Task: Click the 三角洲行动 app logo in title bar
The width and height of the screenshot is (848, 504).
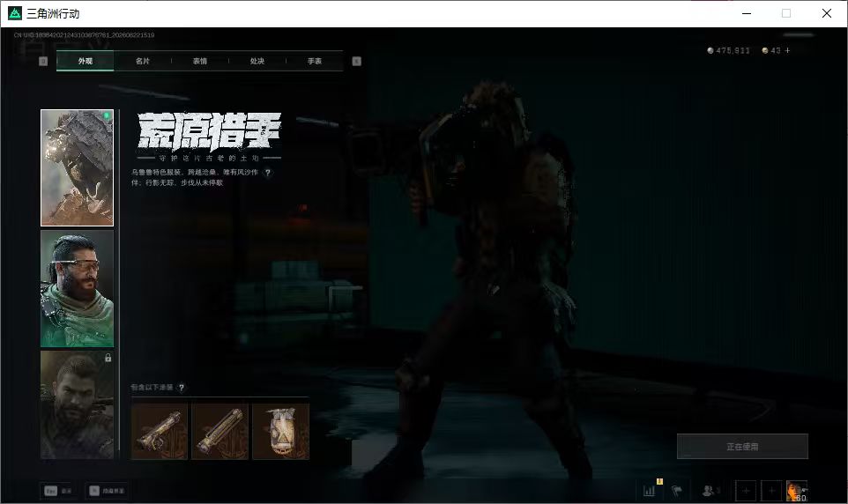Action: tap(15, 13)
